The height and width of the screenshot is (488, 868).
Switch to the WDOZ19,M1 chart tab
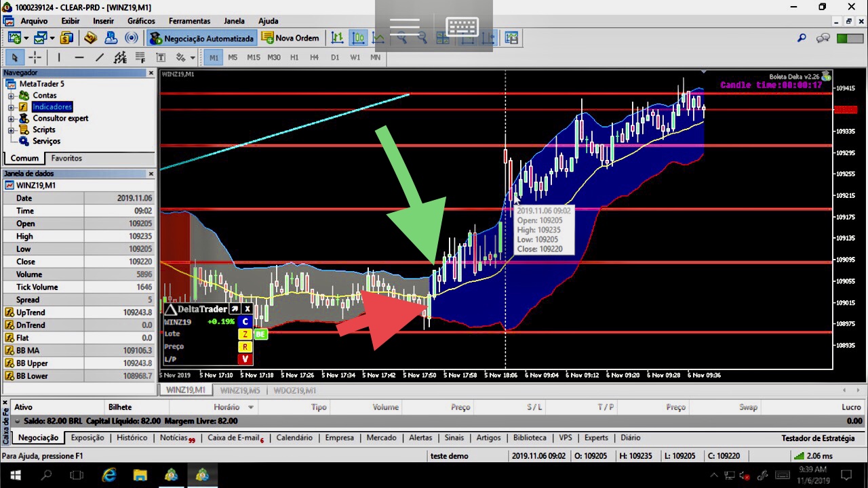tap(294, 390)
